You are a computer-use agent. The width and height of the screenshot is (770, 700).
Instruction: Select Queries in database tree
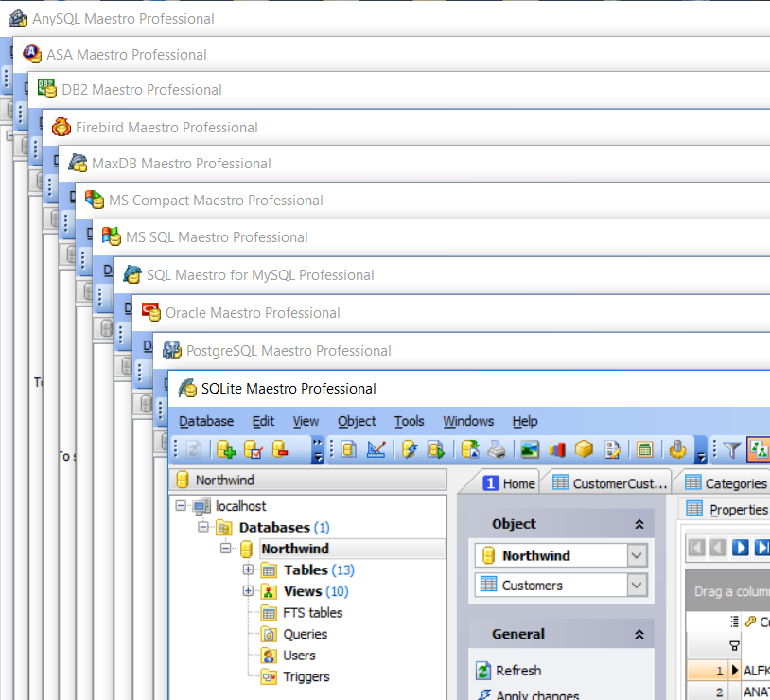(305, 634)
